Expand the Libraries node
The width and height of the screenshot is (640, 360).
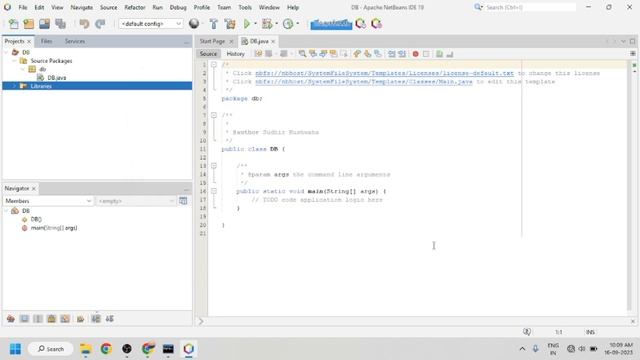[14, 86]
